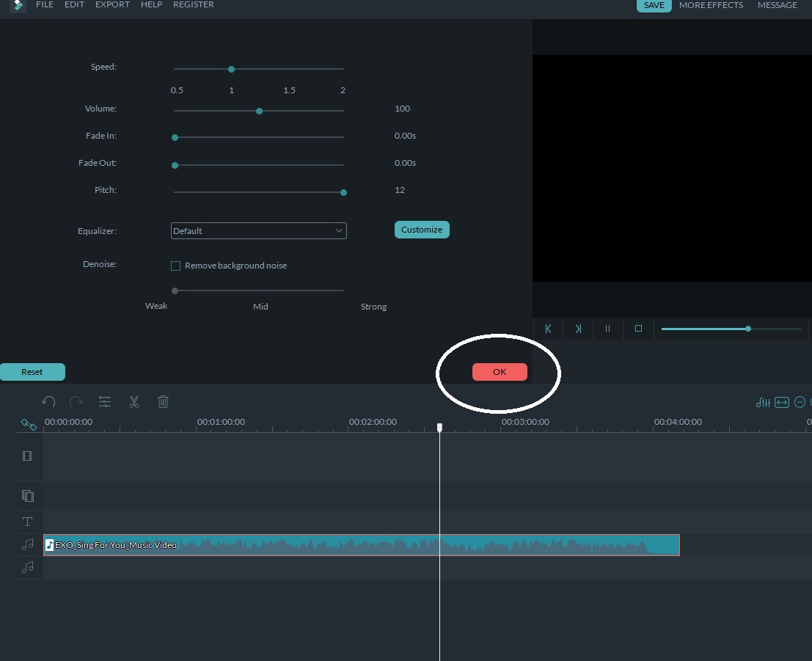Delete selected clip with trash icon

tap(163, 401)
